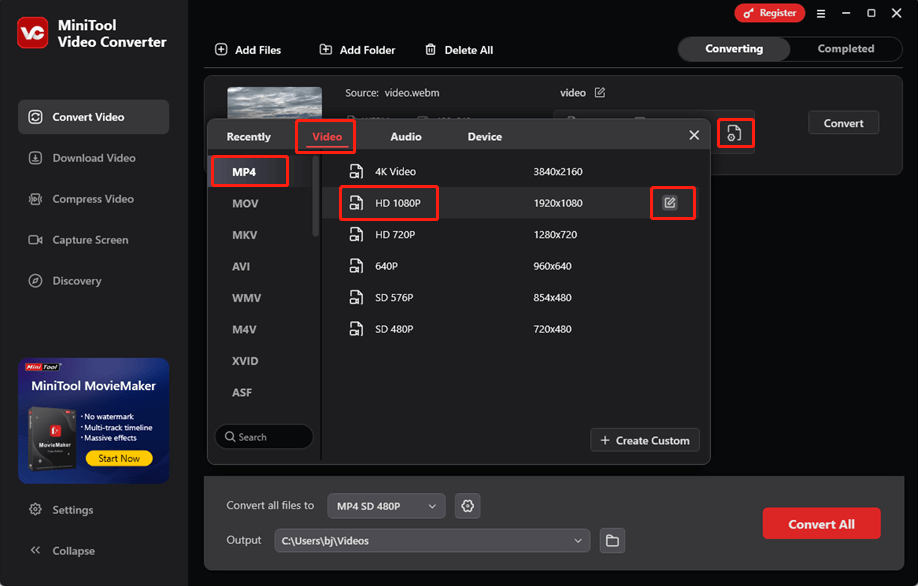This screenshot has height=586, width=918.
Task: Click the SD 576P format file icon
Action: [x=356, y=297]
